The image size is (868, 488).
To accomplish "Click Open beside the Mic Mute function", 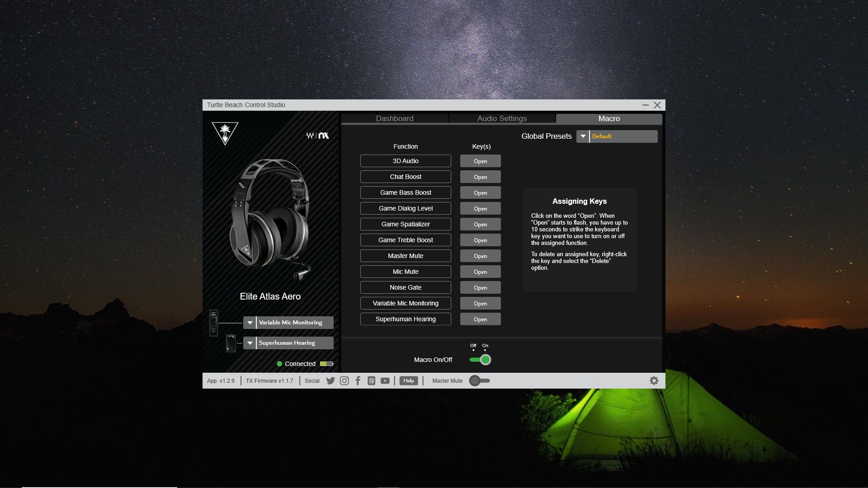I will point(480,272).
